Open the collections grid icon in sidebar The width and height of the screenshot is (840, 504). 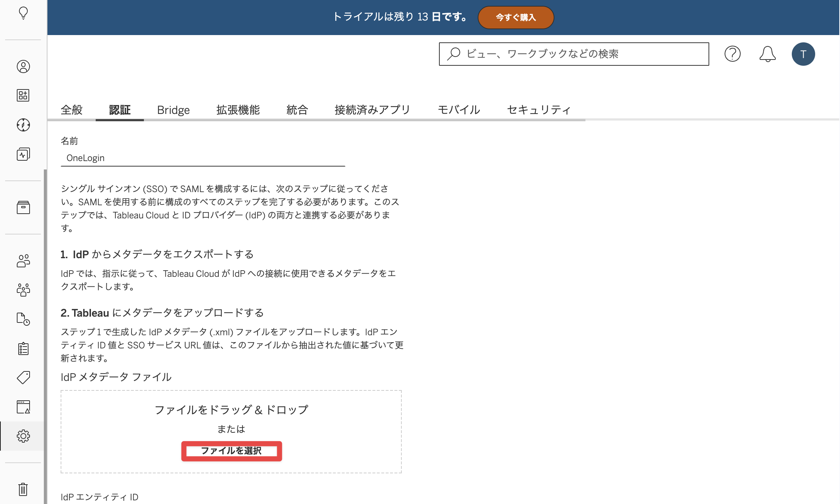[23, 95]
